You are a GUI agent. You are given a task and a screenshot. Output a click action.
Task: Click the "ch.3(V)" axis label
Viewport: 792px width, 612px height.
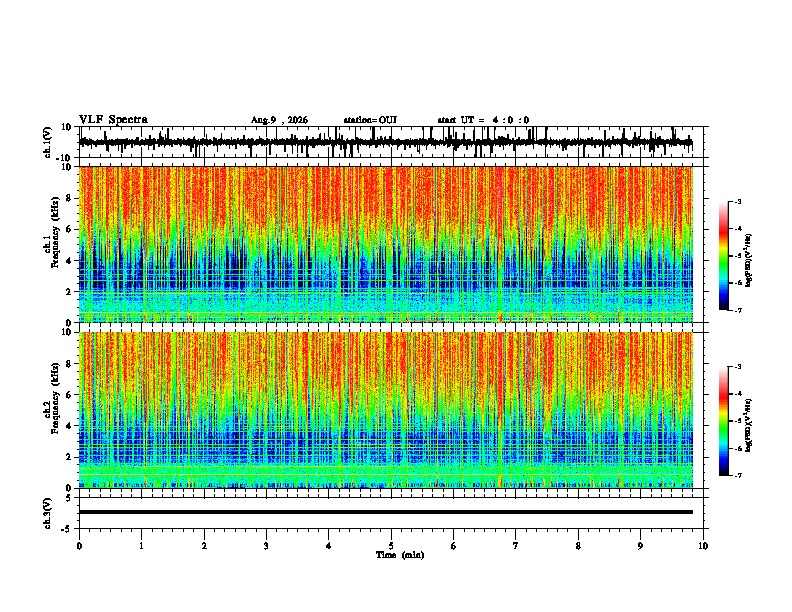tap(48, 513)
